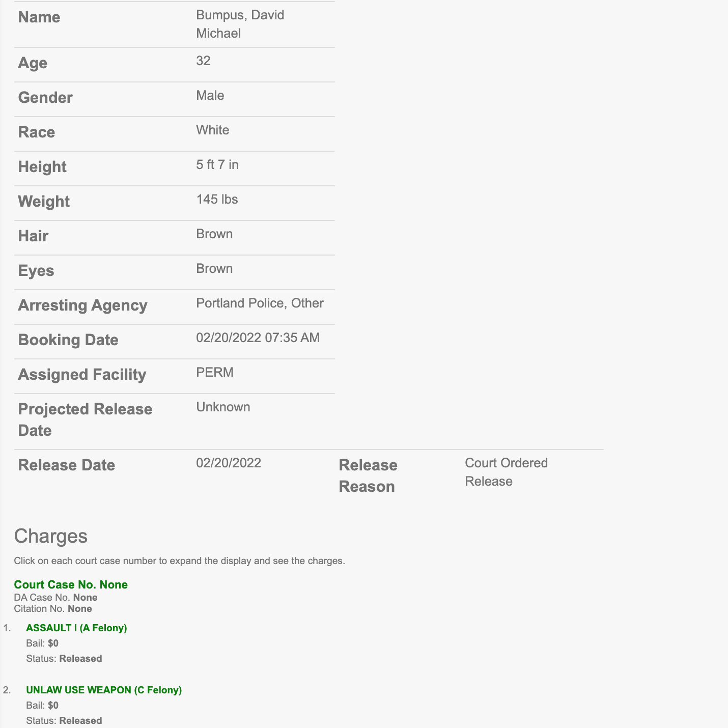Select the Arresting Agency value Portland Police, Other
Screen dimensions: 728x728
(260, 303)
